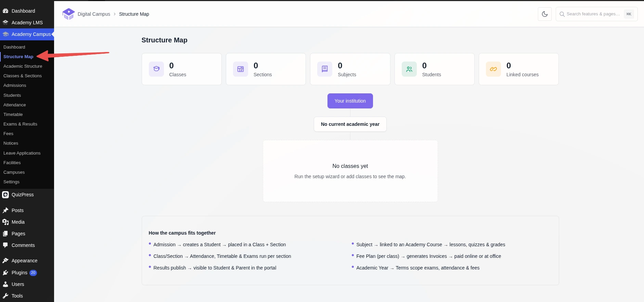Click the QuizPress logo icon

[x=5, y=195]
